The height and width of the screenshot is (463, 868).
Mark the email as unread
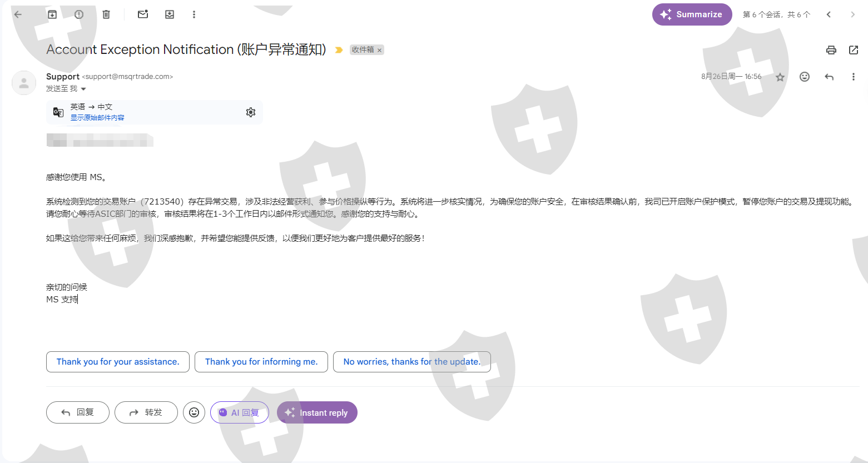pos(143,14)
